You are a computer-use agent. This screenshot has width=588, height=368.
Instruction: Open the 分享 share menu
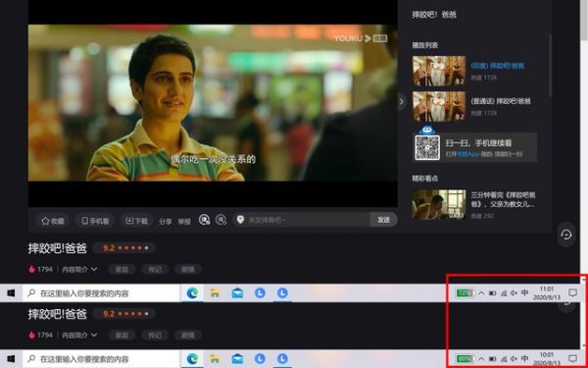[x=165, y=222]
